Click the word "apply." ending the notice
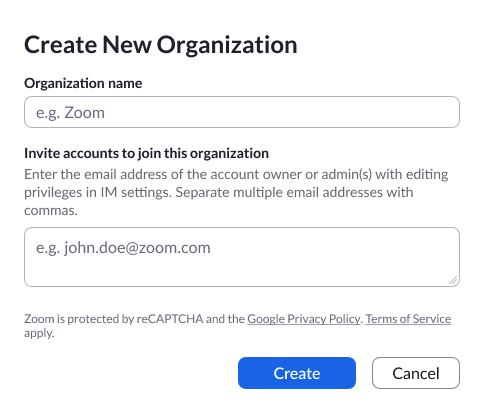The height and width of the screenshot is (419, 487). pos(39,333)
